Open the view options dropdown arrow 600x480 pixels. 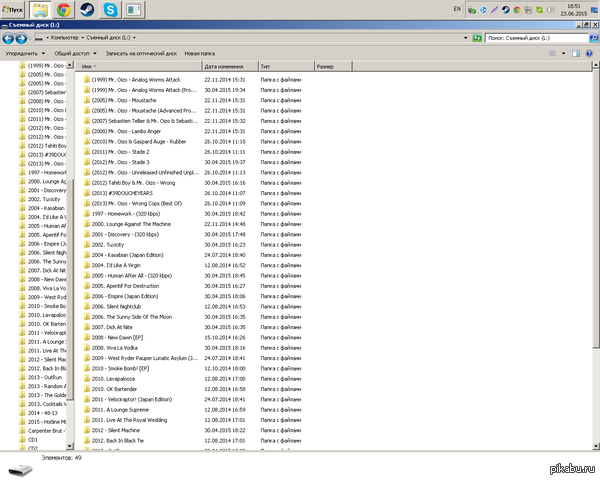pos(563,54)
